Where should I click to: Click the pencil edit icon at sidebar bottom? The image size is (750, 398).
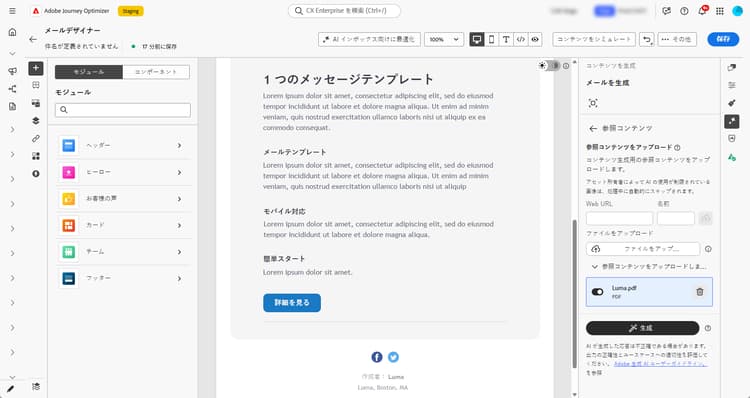point(11,388)
